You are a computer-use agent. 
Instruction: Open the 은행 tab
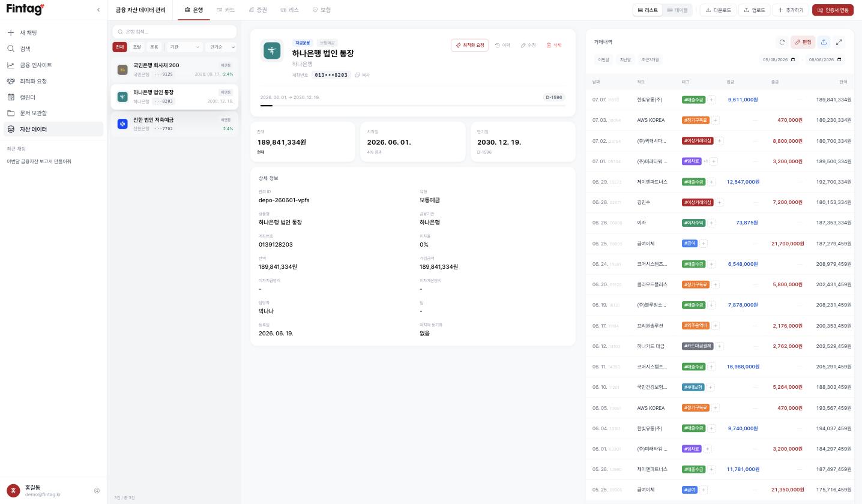(194, 10)
